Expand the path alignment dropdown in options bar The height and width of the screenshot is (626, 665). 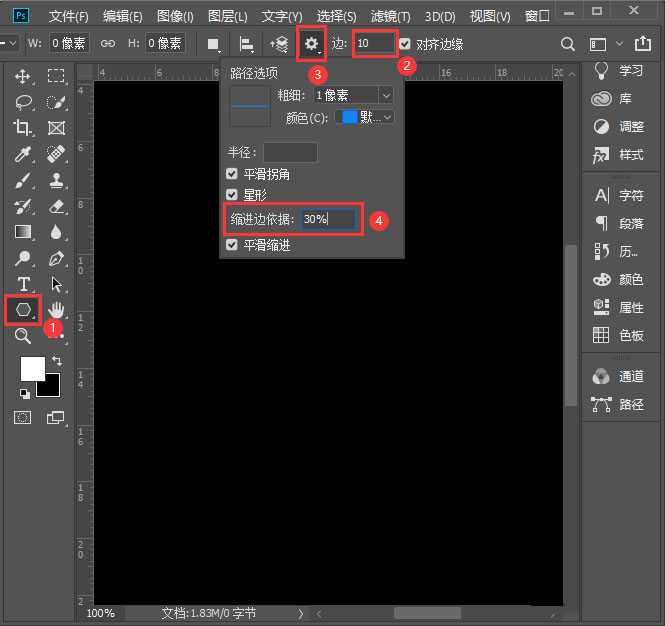coord(246,44)
